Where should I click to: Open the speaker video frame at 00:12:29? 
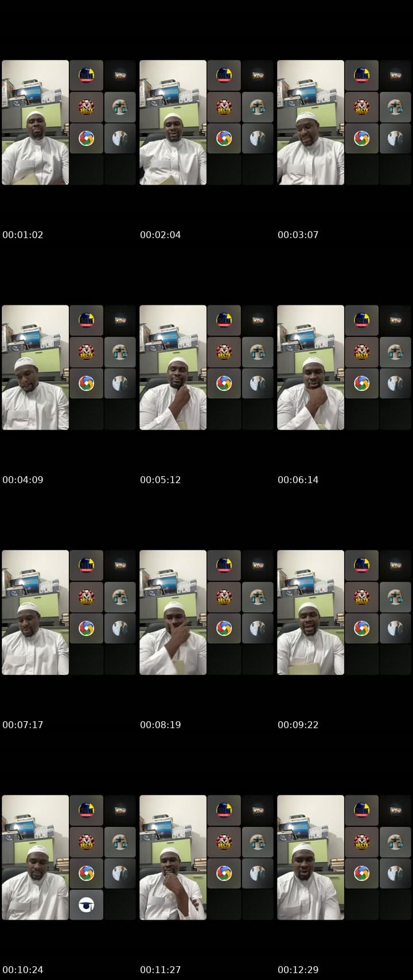310,857
